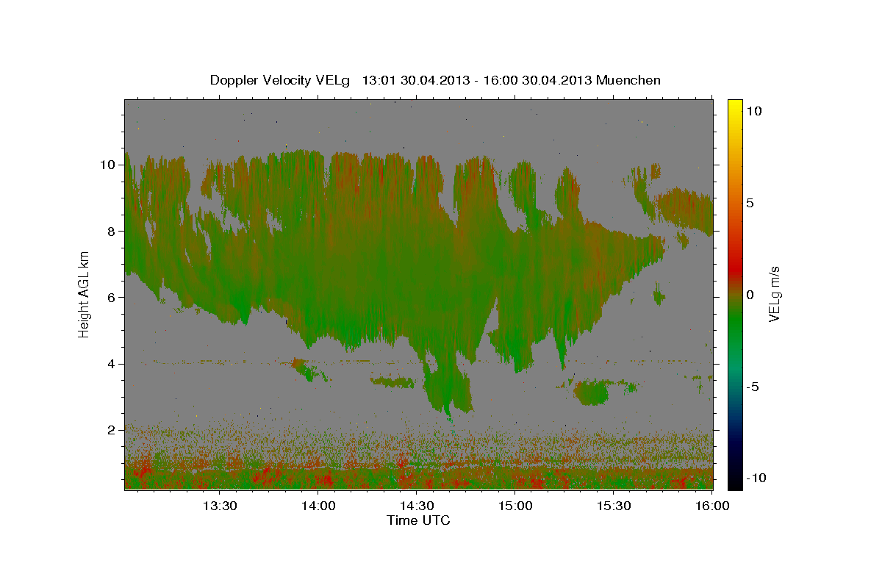The height and width of the screenshot is (588, 882).
Task: Click the yellow top of the colorbar
Action: [x=734, y=107]
